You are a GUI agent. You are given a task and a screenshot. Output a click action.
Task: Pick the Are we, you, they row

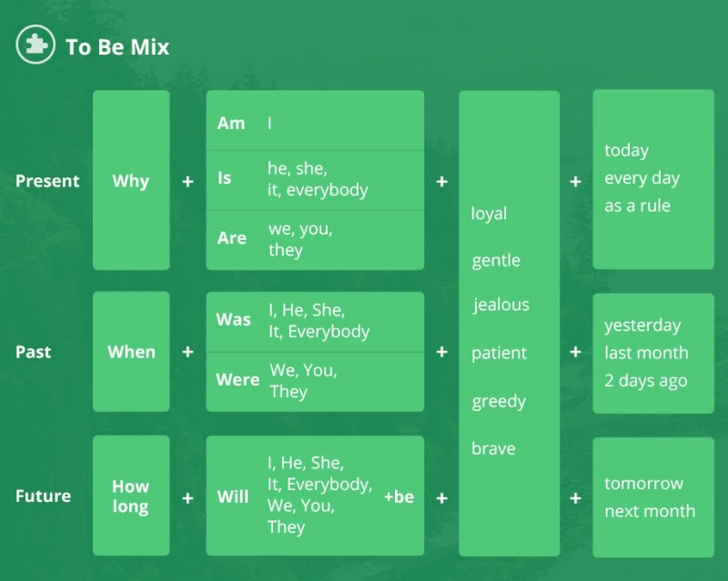click(315, 240)
